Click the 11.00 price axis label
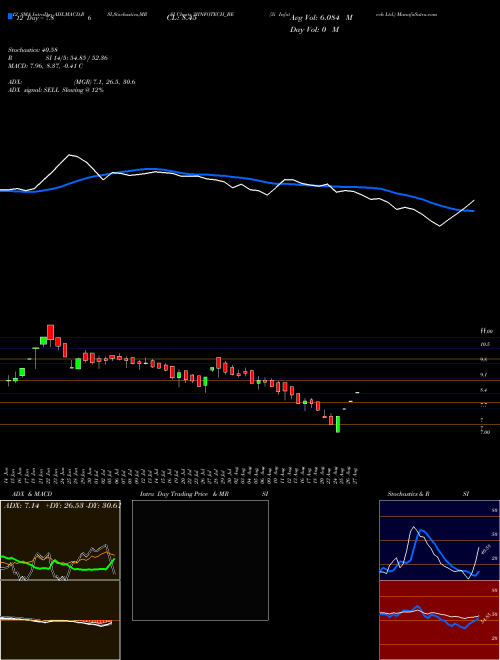Image resolution: width=500 pixels, height=660 pixels. coord(487,331)
